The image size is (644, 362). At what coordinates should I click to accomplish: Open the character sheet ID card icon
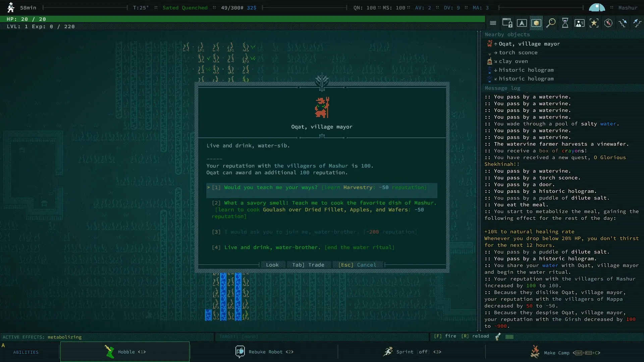(580, 23)
